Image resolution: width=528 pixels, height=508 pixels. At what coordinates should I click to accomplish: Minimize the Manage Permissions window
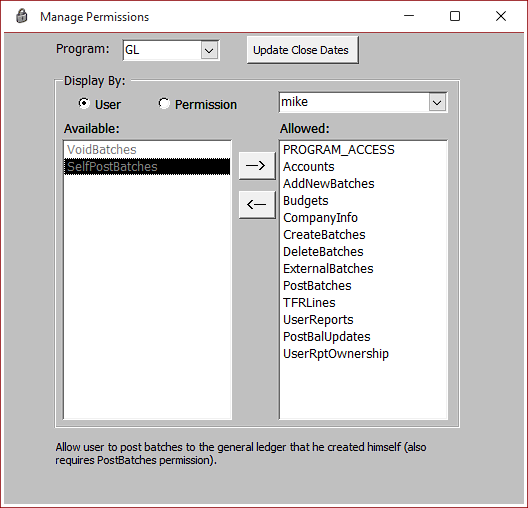coord(409,16)
